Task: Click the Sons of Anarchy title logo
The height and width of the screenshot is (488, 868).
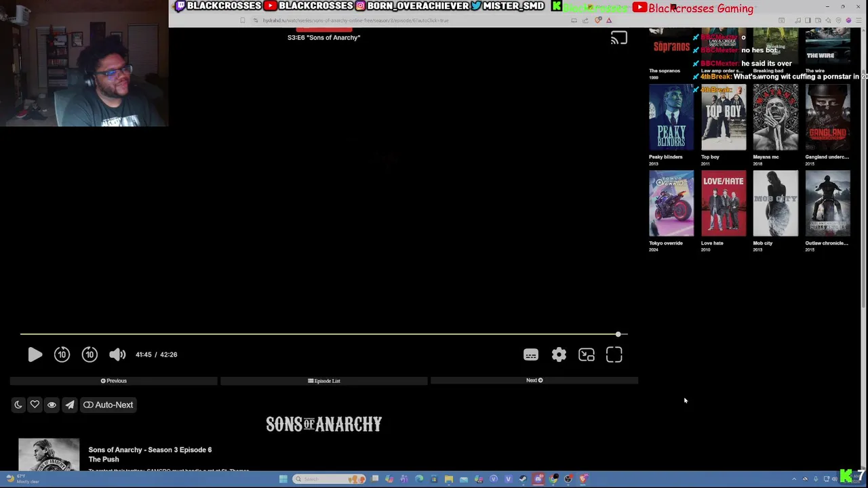Action: pos(324,424)
